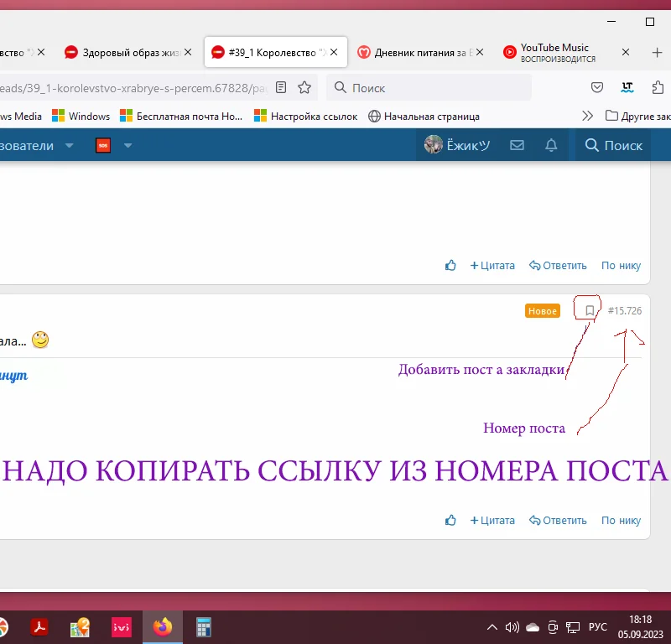Image resolution: width=671 pixels, height=644 pixels.
Task: Bookmark this page with the star icon
Action: coord(304,87)
